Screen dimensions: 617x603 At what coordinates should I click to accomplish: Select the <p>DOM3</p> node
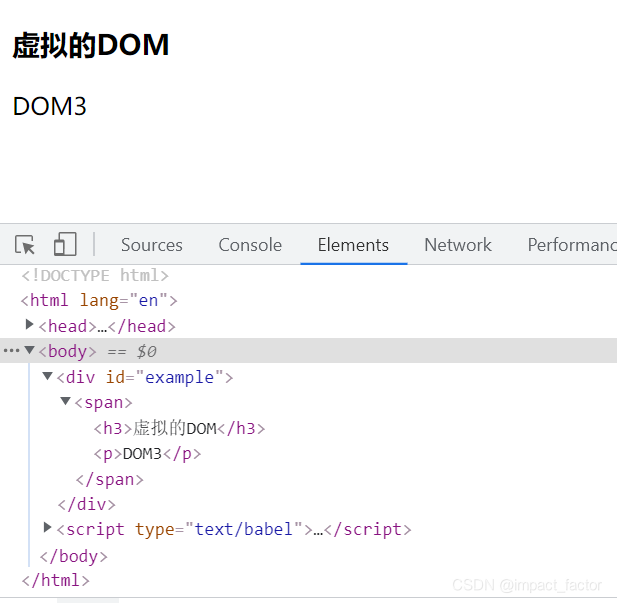click(x=147, y=454)
